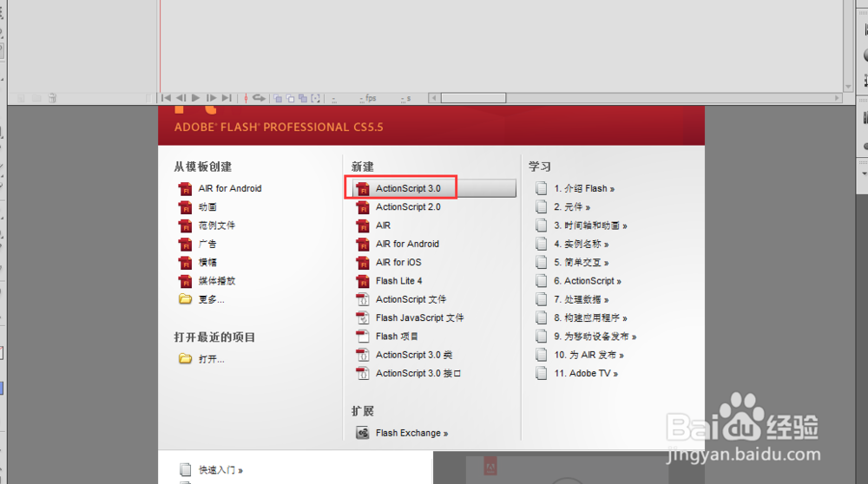Click document icon beside 4. 实例名称
Viewport: 868px width, 484px height.
[x=541, y=244]
